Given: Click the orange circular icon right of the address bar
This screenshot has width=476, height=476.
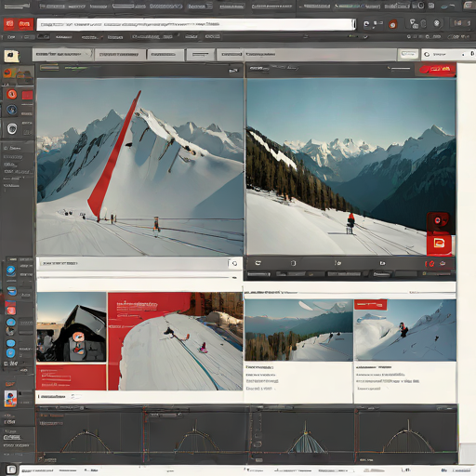Looking at the screenshot, I should click(x=392, y=24).
